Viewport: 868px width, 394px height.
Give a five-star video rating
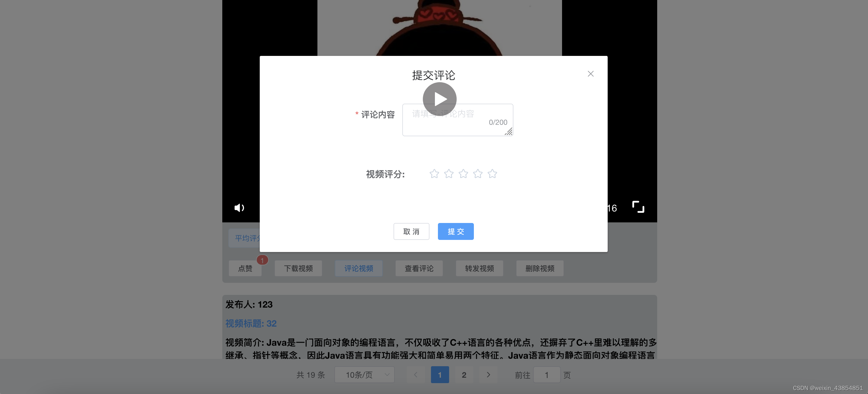coord(492,173)
